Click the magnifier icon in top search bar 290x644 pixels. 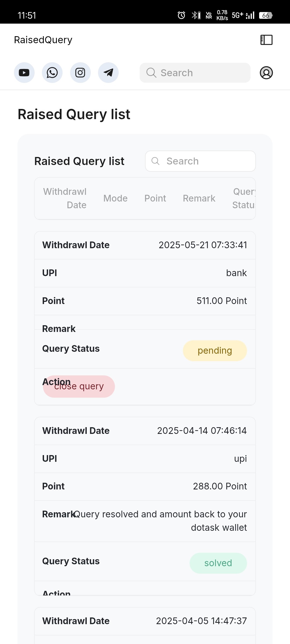click(151, 73)
